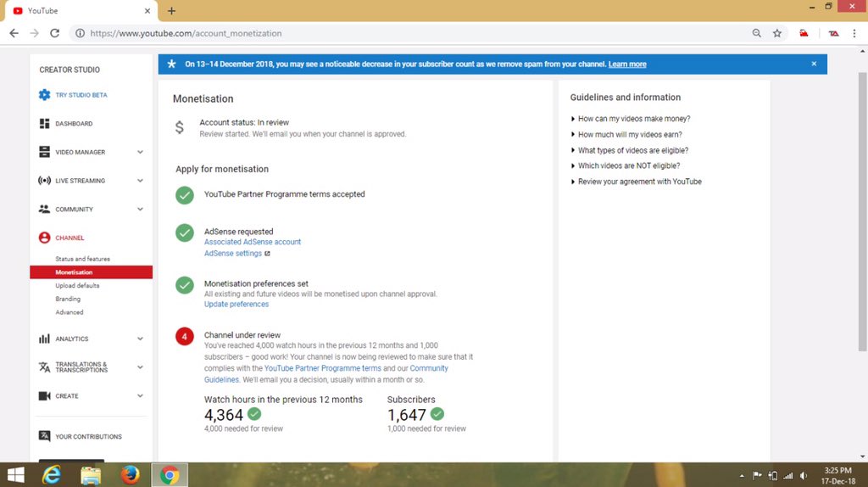Expand the Video Manager chevron
The height and width of the screenshot is (487, 868).
[x=140, y=152]
